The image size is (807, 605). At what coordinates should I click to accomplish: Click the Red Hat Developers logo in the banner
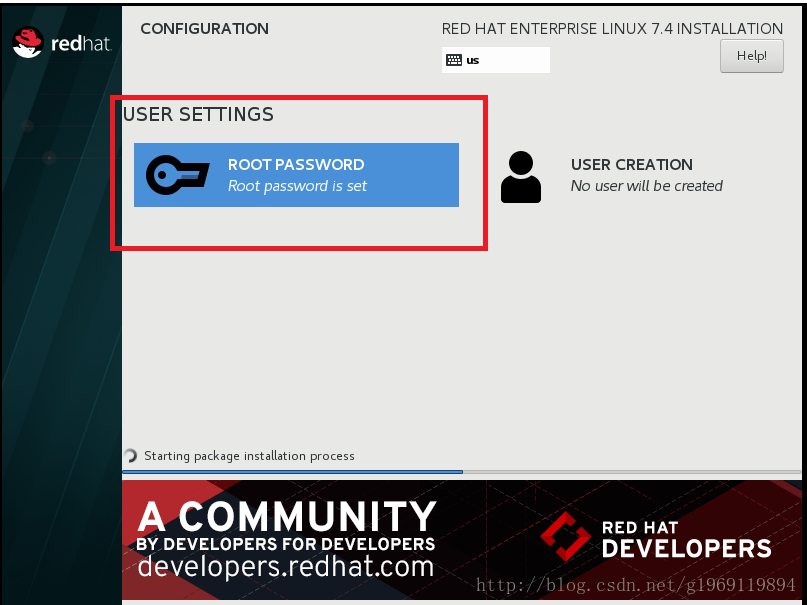pos(656,537)
